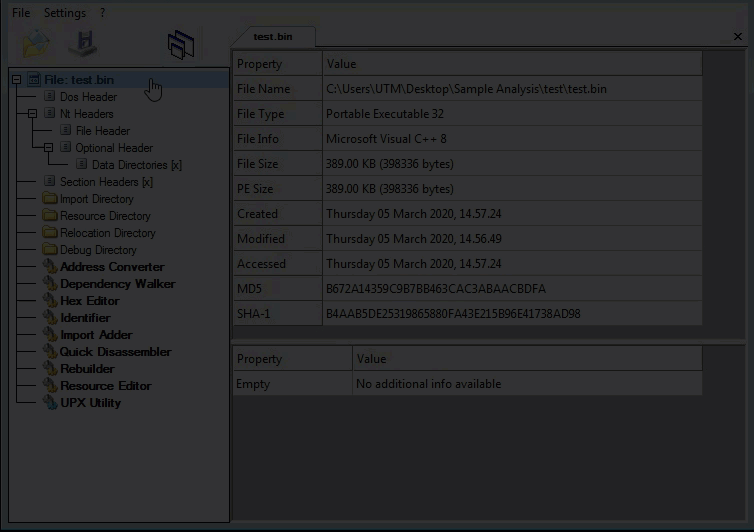Click the Address Converter gear icon
This screenshot has width=754, height=532.
point(50,266)
